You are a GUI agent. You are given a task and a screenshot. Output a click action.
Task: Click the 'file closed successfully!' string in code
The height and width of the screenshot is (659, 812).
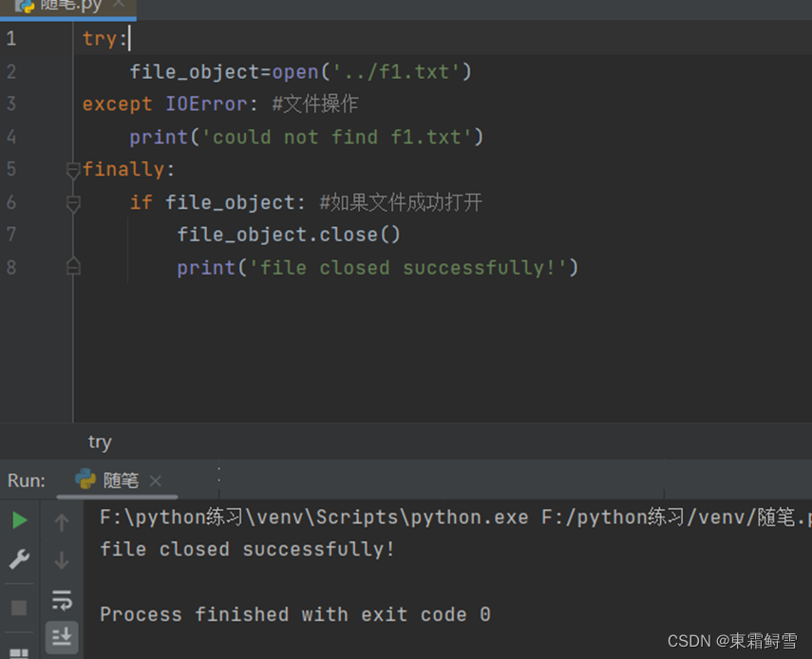click(407, 268)
